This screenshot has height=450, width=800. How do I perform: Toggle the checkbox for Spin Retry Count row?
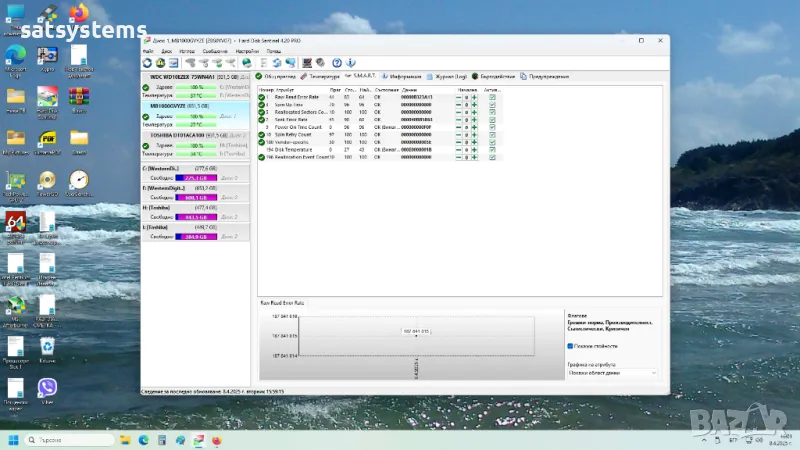[x=492, y=133]
